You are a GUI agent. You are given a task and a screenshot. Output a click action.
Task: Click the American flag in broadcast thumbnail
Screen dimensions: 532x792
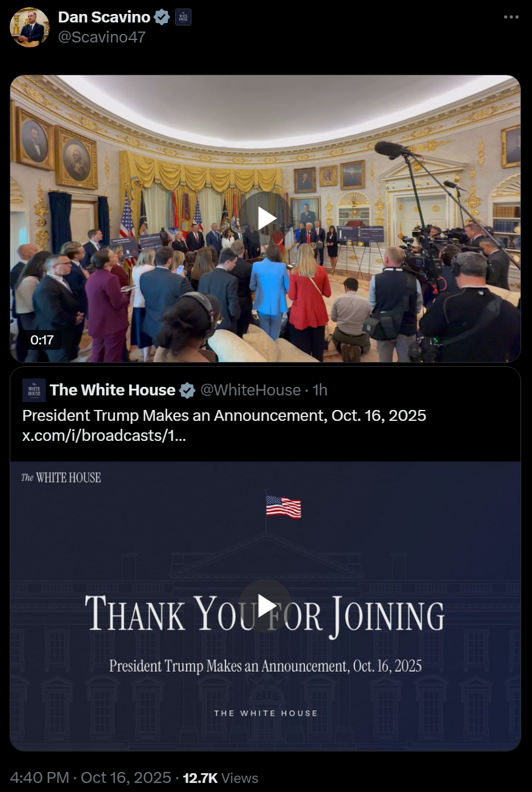click(284, 506)
